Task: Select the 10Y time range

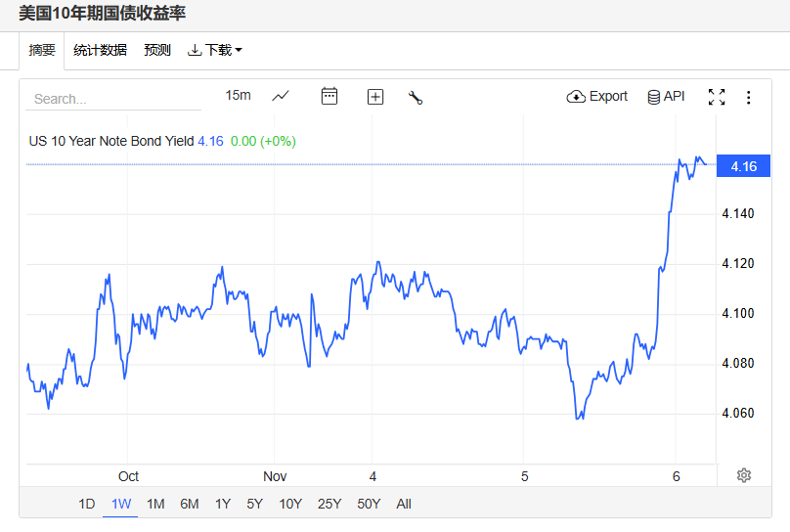Action: 290,504
